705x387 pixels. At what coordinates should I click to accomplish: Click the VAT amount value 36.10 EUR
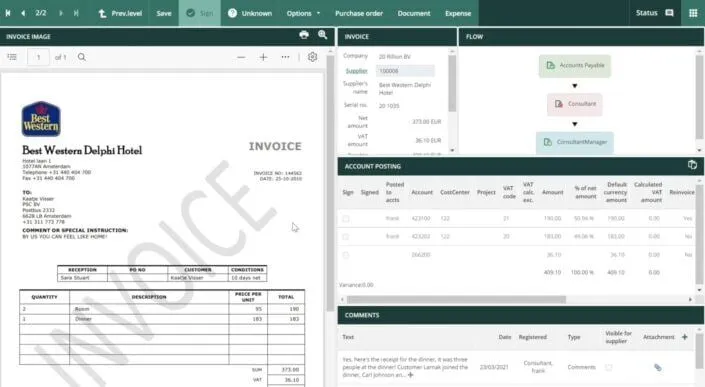point(428,141)
